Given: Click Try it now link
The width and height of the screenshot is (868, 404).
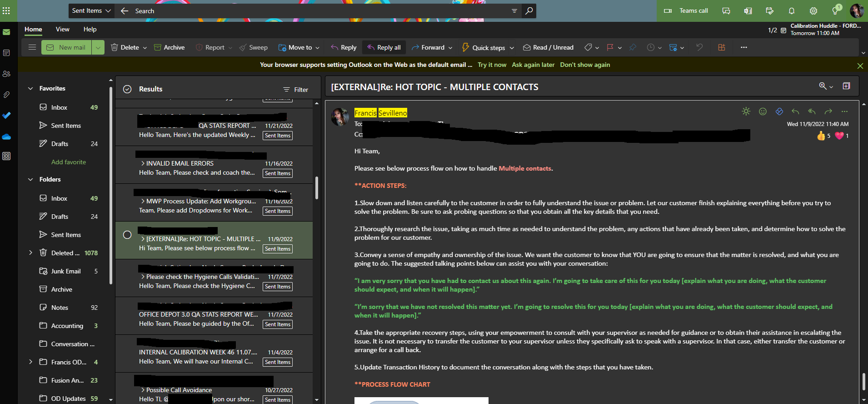Looking at the screenshot, I should (x=492, y=65).
